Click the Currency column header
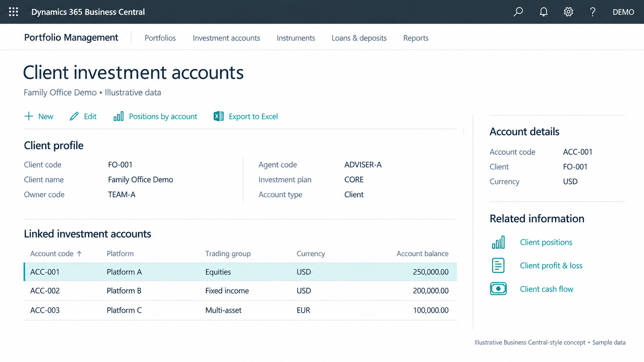 [311, 254]
